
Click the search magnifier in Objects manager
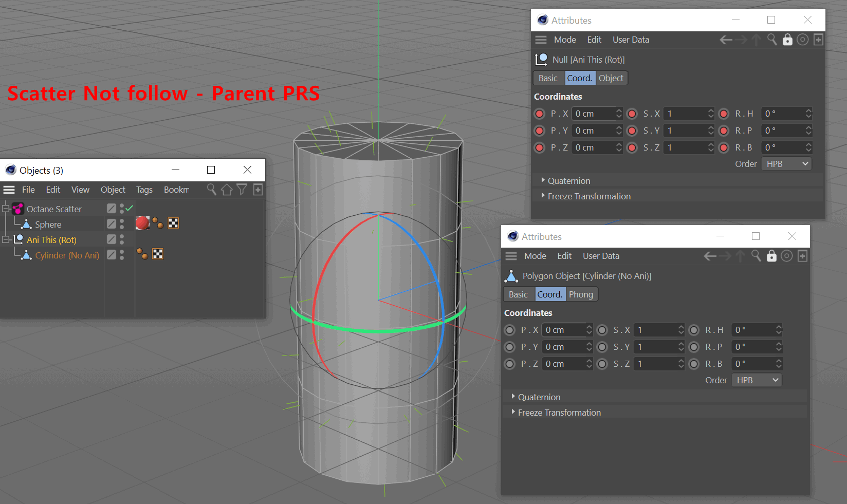coord(211,190)
